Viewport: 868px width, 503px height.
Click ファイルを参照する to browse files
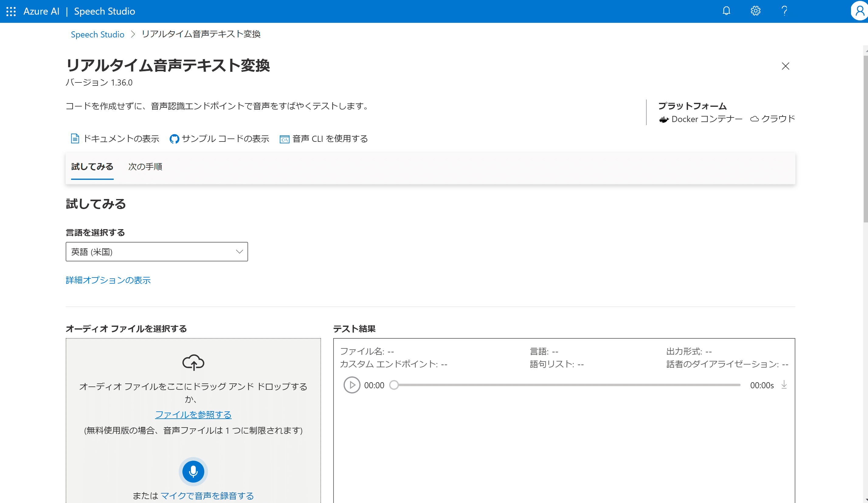coord(193,414)
